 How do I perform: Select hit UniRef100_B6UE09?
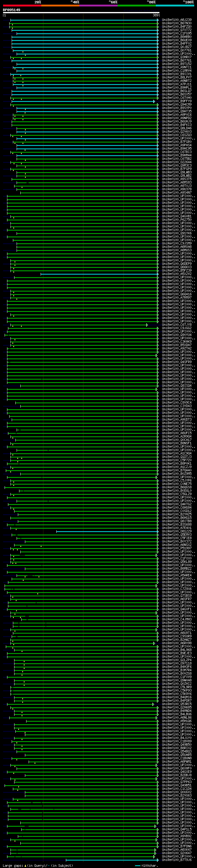pos(177,40)
